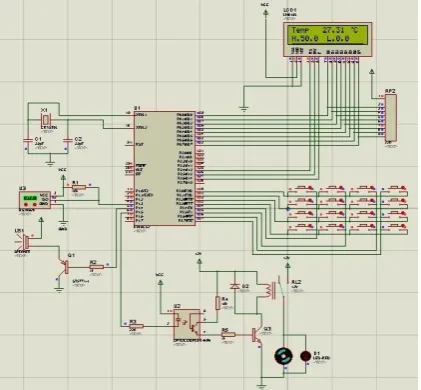Select transistor Q1

click(65, 267)
